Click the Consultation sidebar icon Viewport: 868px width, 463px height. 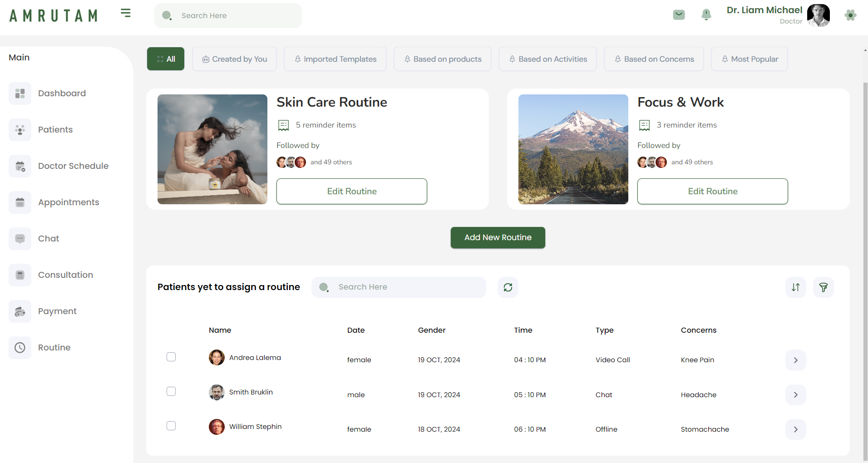click(20, 275)
